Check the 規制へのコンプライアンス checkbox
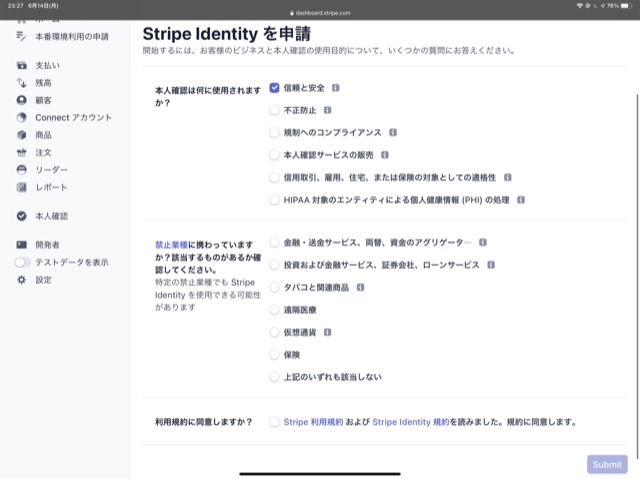 tap(274, 132)
